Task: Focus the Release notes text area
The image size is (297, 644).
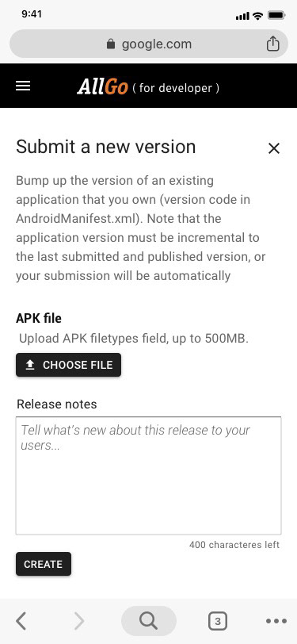Action: pyautogui.click(x=149, y=476)
